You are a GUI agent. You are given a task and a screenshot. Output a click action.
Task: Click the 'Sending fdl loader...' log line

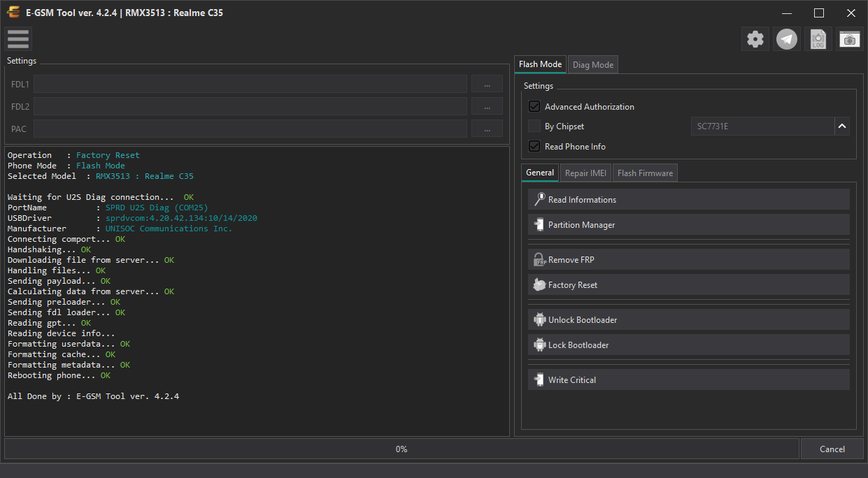pyautogui.click(x=66, y=312)
